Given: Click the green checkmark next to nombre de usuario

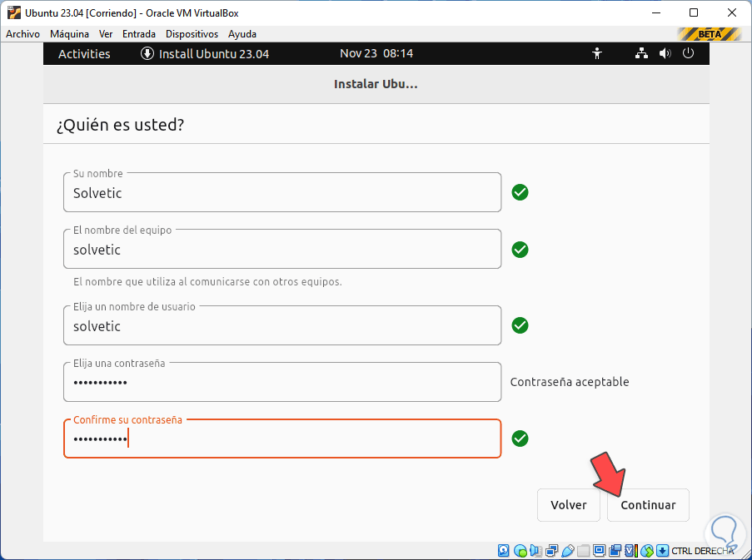Looking at the screenshot, I should click(x=520, y=325).
